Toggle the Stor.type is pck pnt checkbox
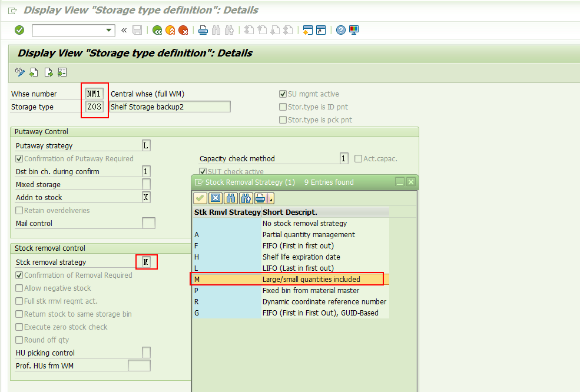This screenshot has height=392, width=580. pos(283,120)
